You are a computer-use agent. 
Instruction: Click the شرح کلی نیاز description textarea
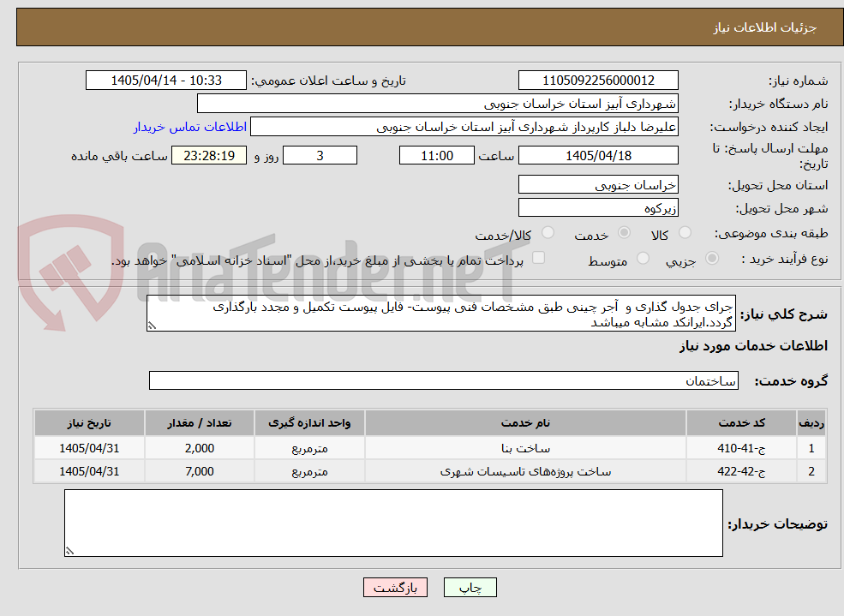440,314
